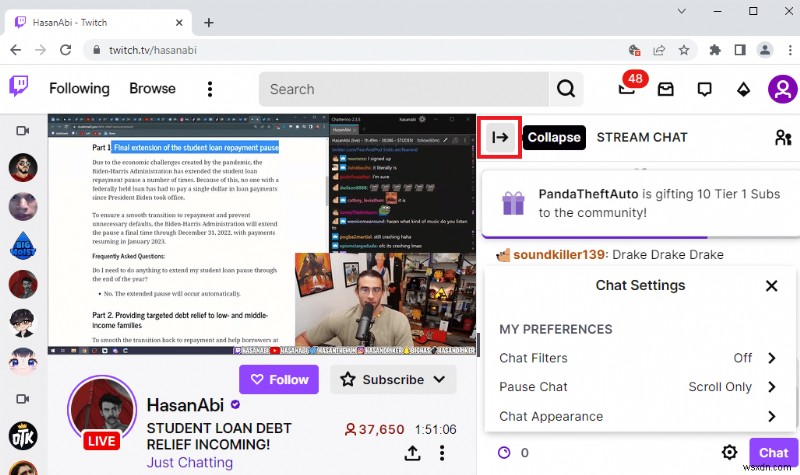Click the share page icon in address bar
This screenshot has width=800, height=475.
click(x=659, y=50)
